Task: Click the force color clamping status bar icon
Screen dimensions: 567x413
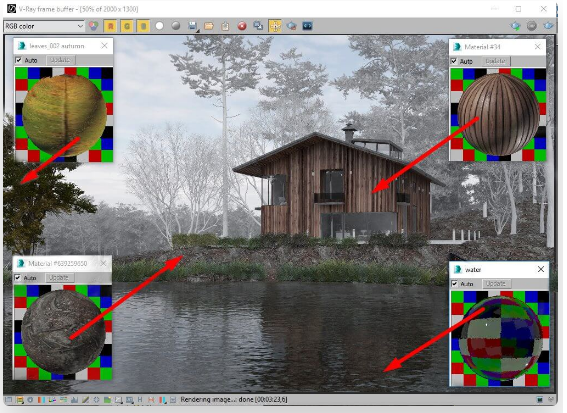Action: point(20,400)
